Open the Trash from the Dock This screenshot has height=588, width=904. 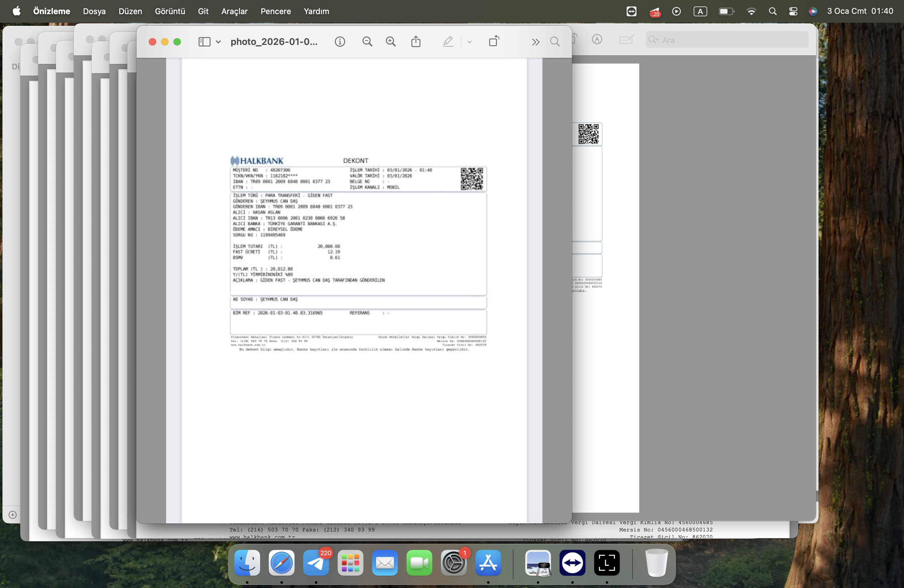click(x=656, y=562)
